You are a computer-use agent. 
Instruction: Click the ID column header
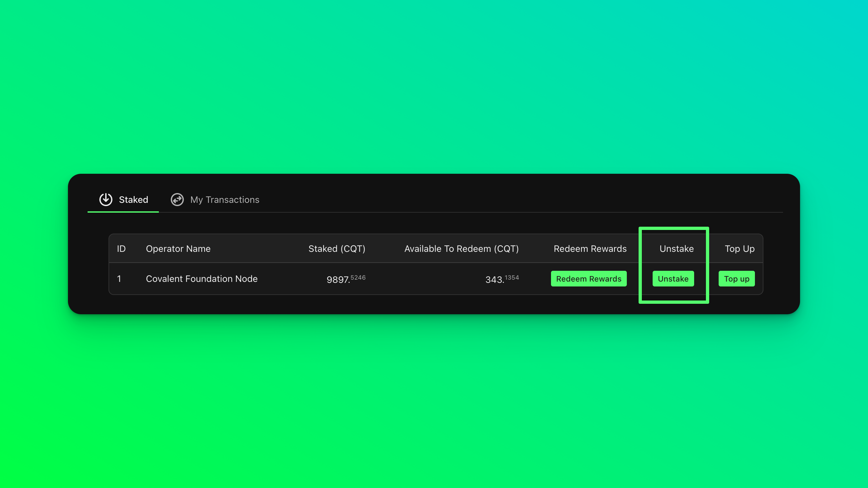(121, 249)
